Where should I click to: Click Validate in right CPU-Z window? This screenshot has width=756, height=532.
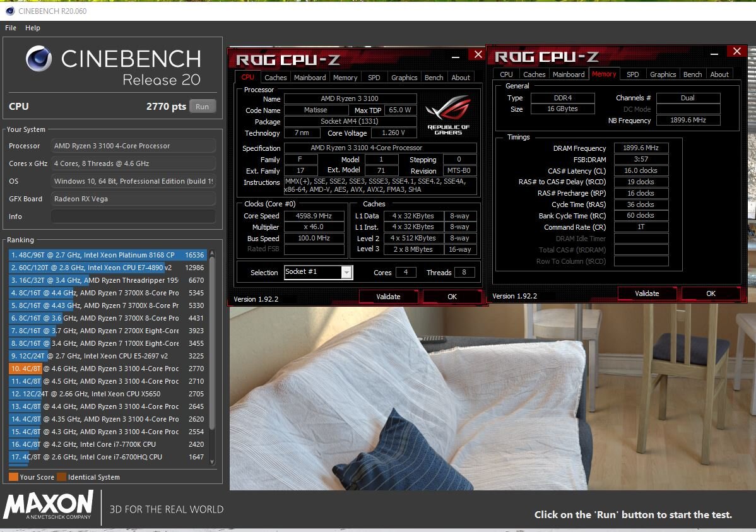coord(647,293)
